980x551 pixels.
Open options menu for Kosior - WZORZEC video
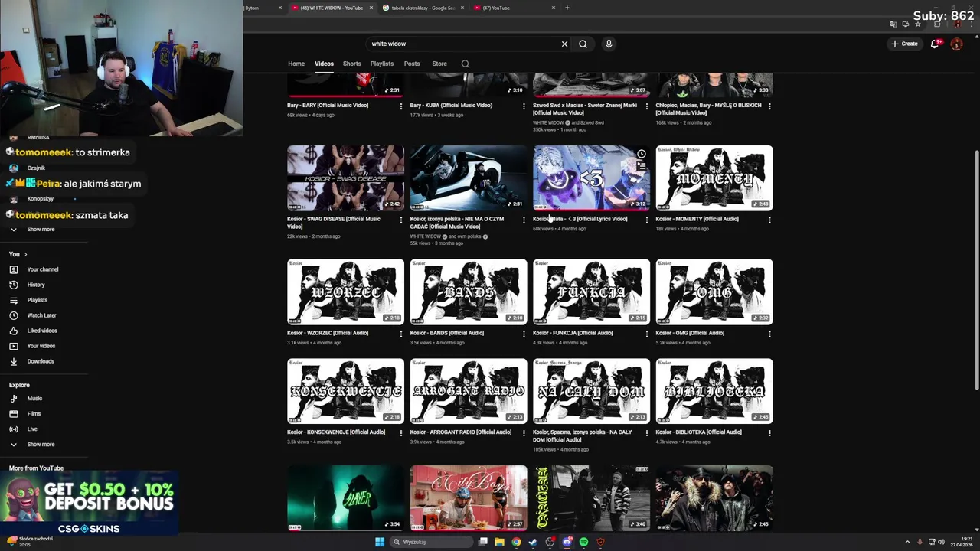tap(401, 334)
